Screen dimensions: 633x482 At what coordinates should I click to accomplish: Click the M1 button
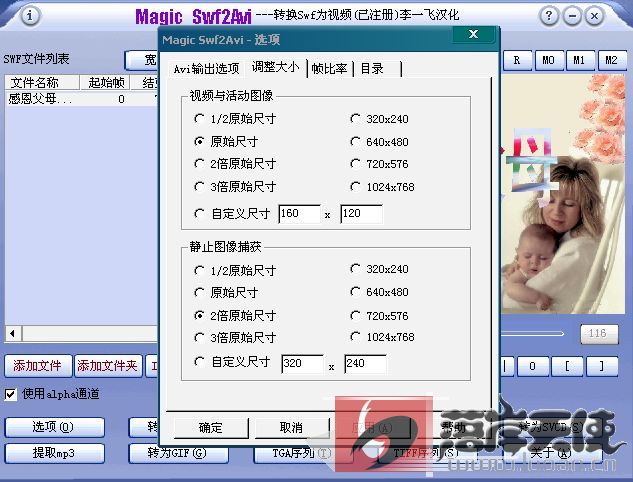pos(580,61)
